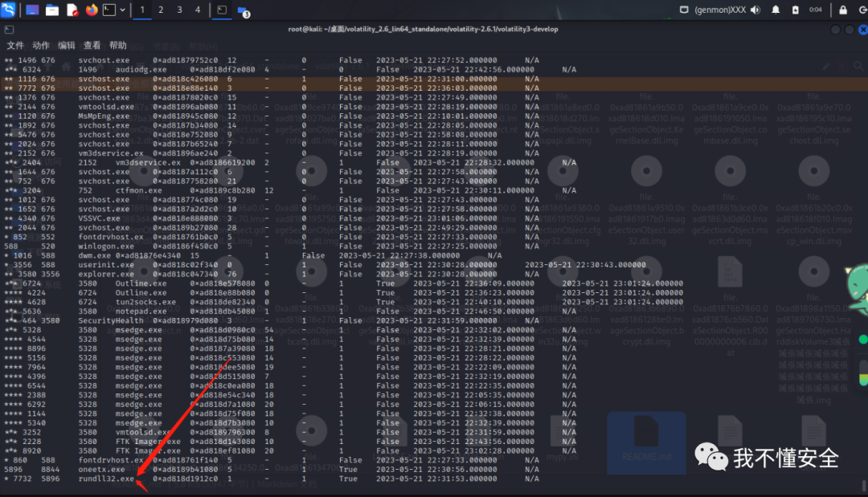Open the 查看 menu

pyautogui.click(x=92, y=45)
